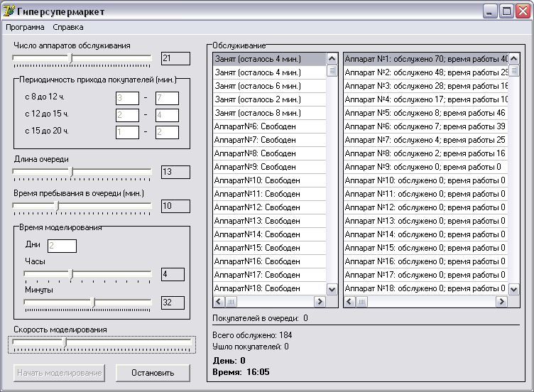Click the service count value field 21
The width and height of the screenshot is (534, 392).
point(175,58)
